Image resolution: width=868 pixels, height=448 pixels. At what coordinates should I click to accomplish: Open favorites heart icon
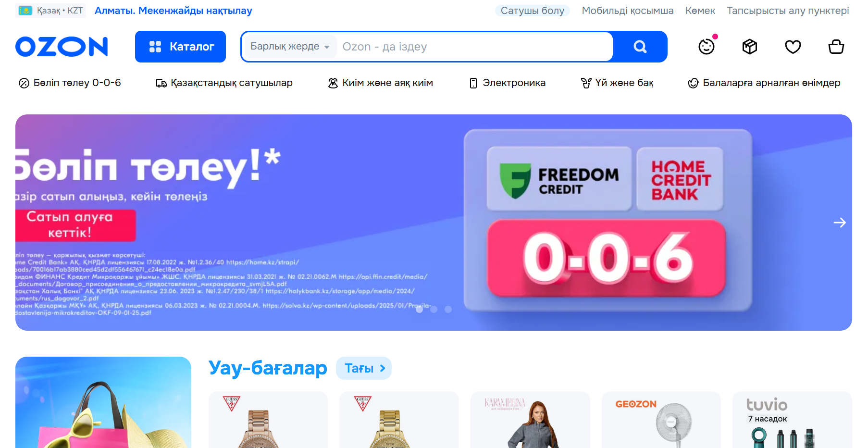click(x=793, y=47)
